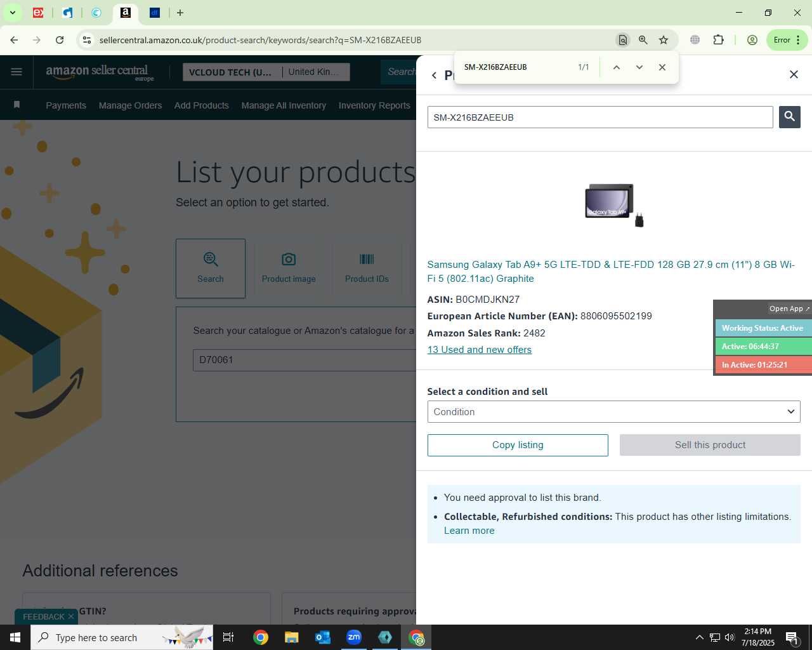
Task: Click the Amazon Seller Central logo
Action: tap(100, 72)
